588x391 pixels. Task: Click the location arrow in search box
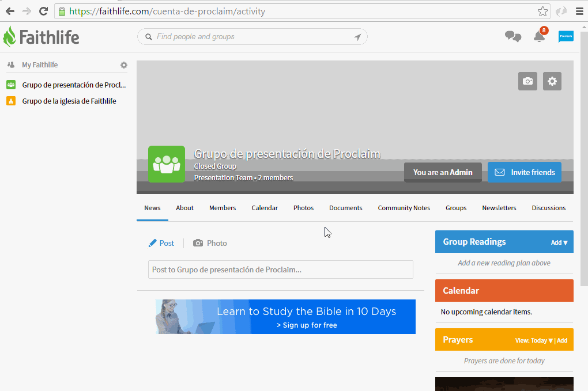[x=357, y=37]
